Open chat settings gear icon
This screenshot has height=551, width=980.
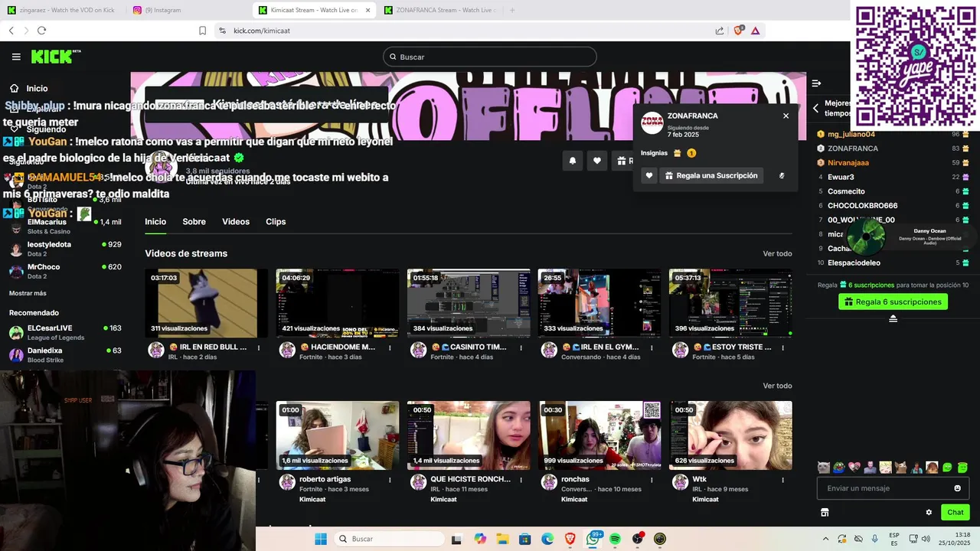929,513
